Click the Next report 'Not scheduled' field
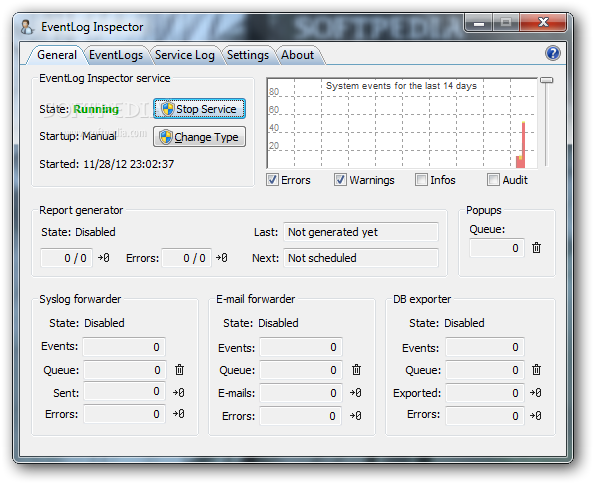 coord(361,258)
